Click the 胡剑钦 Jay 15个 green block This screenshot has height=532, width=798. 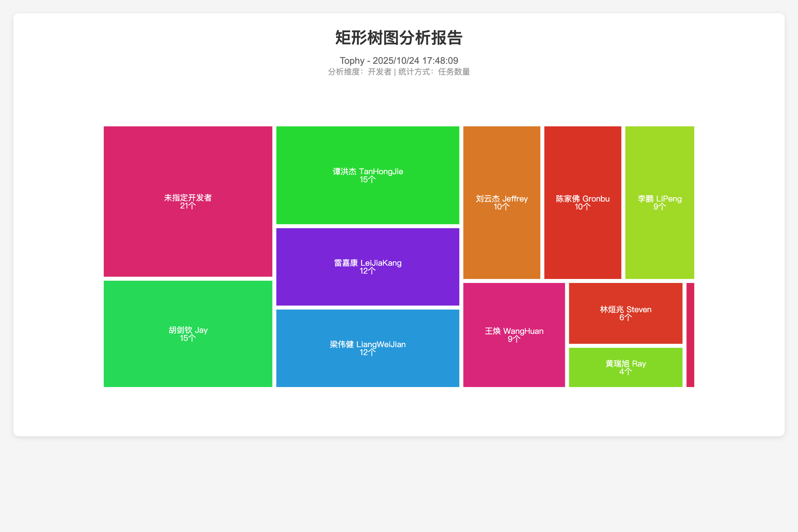click(x=188, y=363)
